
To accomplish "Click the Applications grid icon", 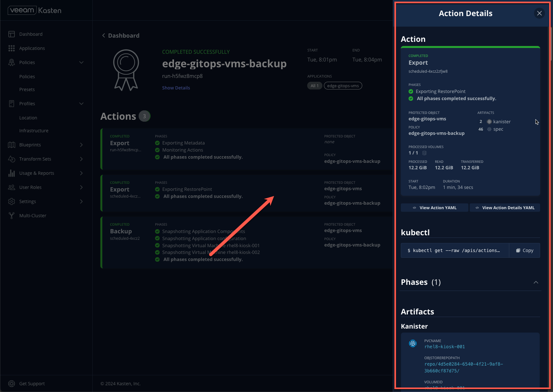I will point(12,48).
